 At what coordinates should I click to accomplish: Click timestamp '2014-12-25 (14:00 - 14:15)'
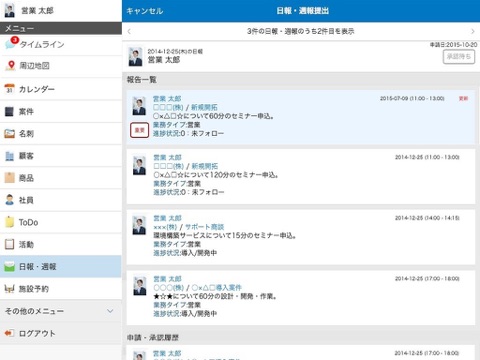[x=427, y=218]
